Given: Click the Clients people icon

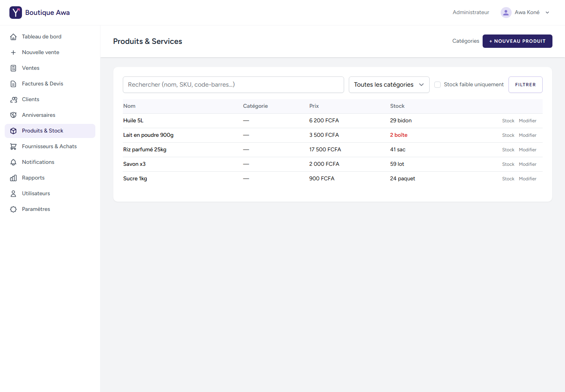Looking at the screenshot, I should click(13, 100).
